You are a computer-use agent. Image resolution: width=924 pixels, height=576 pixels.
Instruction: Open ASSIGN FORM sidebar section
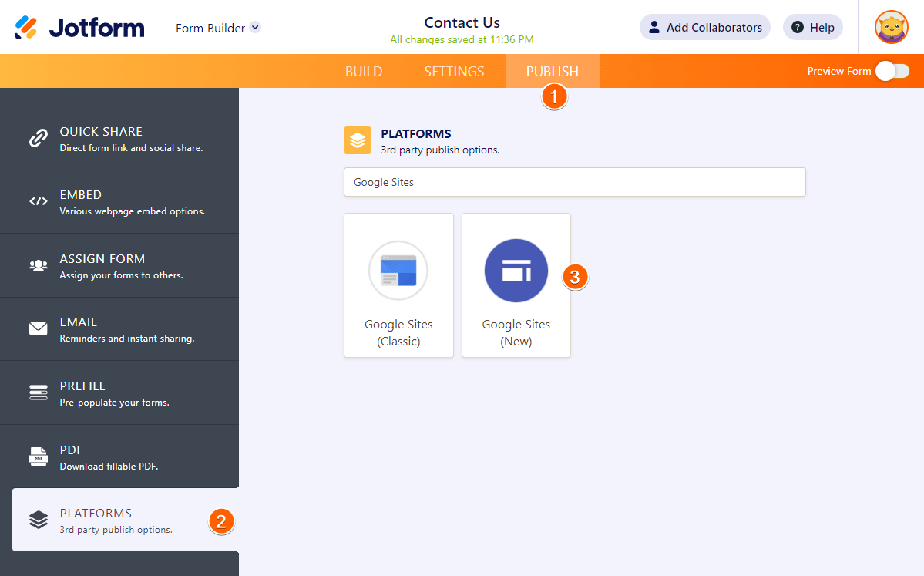click(x=119, y=266)
